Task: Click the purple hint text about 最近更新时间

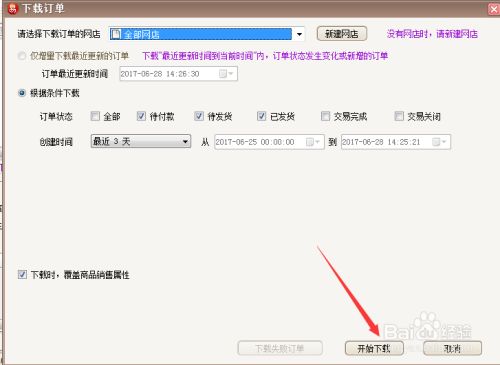Action: [265, 56]
